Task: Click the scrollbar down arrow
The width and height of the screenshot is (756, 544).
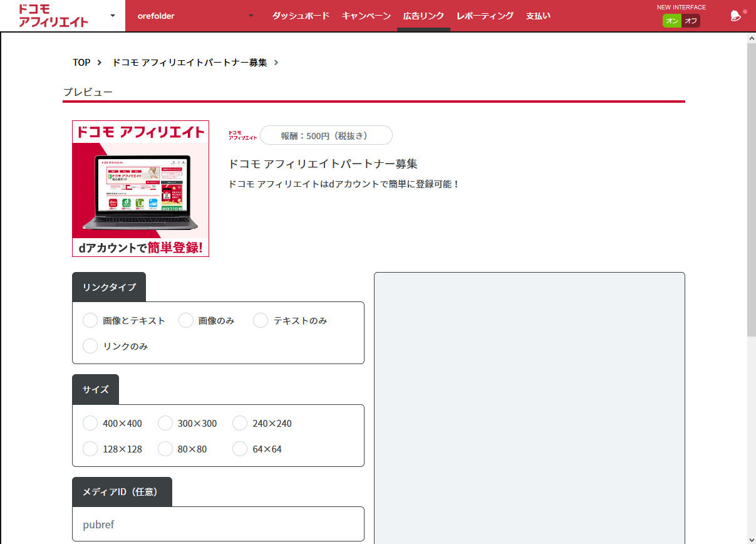Action: [751, 539]
